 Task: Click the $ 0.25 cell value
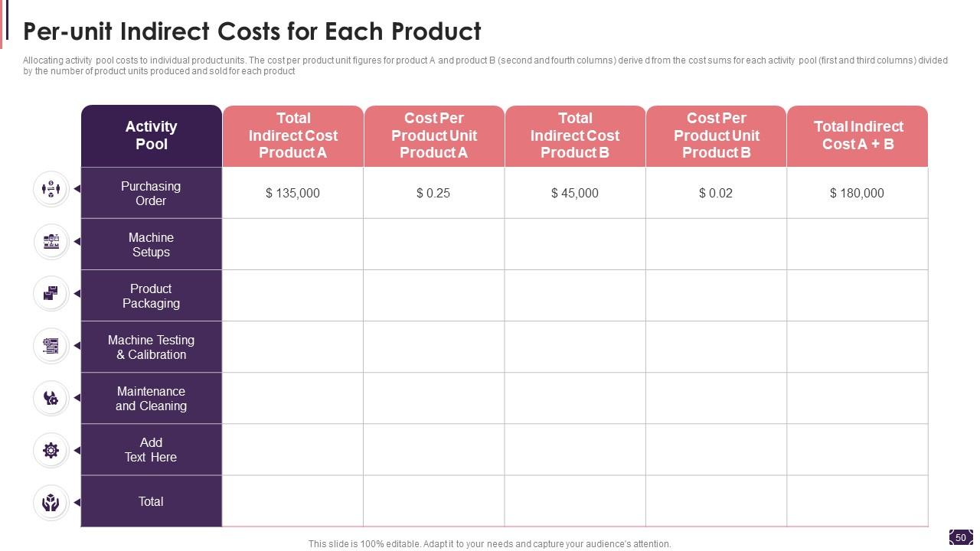point(433,193)
